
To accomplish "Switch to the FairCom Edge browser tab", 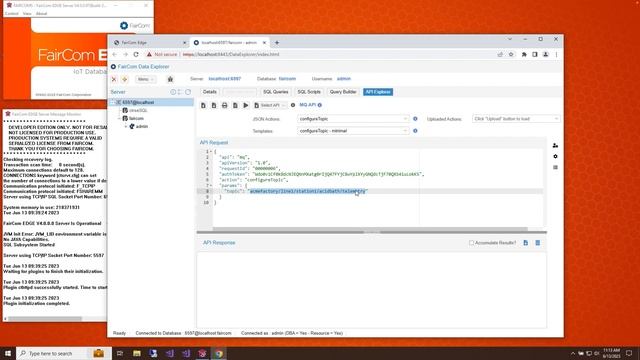I will pos(148,42).
